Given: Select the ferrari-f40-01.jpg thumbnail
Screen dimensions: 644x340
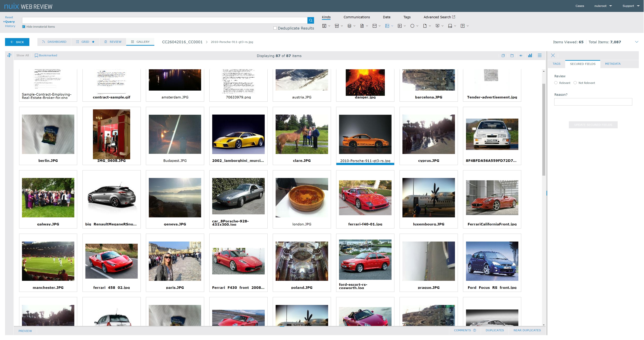Looking at the screenshot, I should (365, 199).
